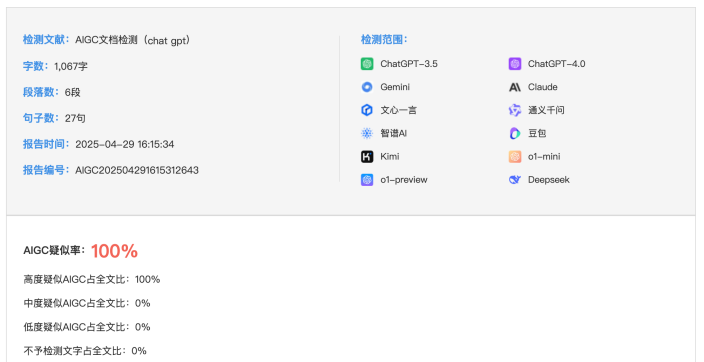Click the o1-mini orange icon
Screen dimensions: 704x362
(x=515, y=156)
